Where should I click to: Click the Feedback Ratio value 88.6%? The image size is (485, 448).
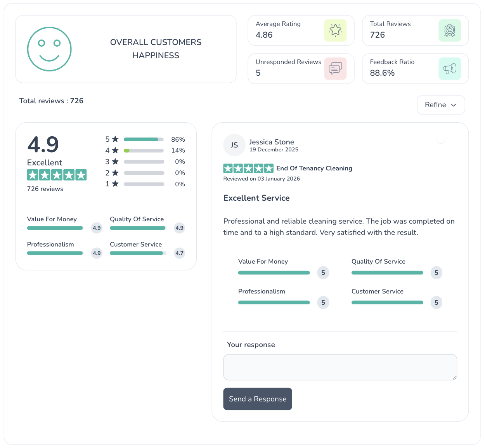pos(382,73)
